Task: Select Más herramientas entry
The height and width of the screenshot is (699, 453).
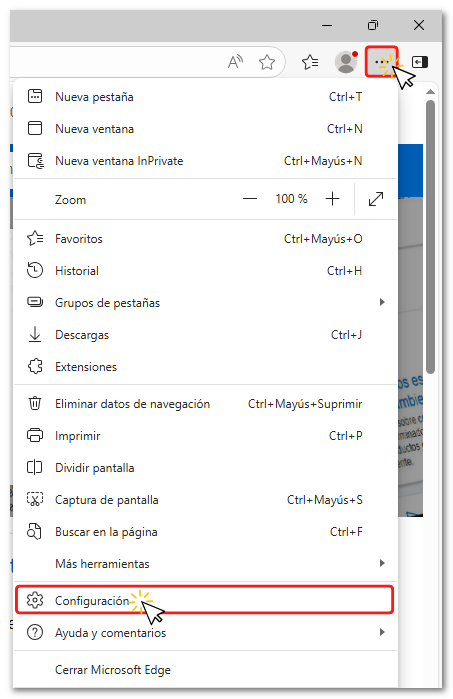Action: [205, 563]
